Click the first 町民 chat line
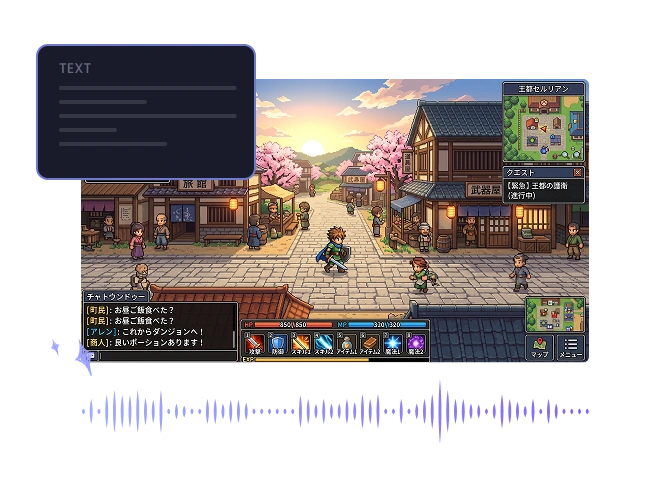The image size is (670, 500). pos(130,310)
